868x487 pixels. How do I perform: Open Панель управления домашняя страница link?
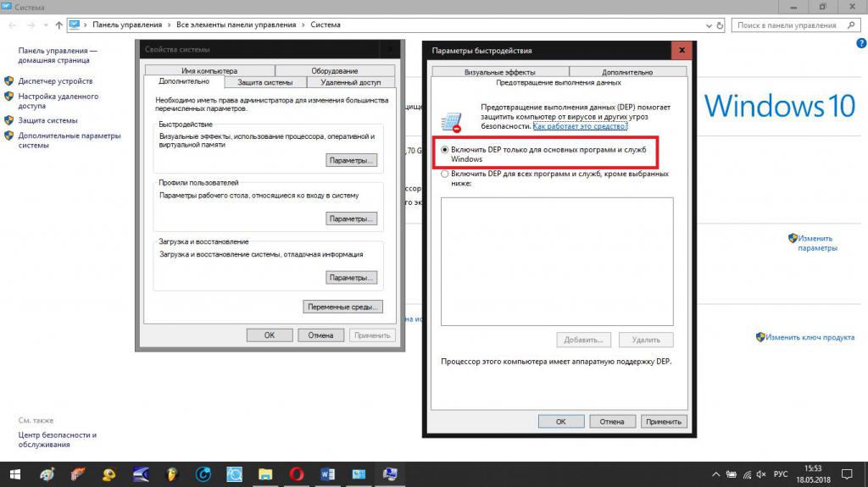tap(58, 55)
